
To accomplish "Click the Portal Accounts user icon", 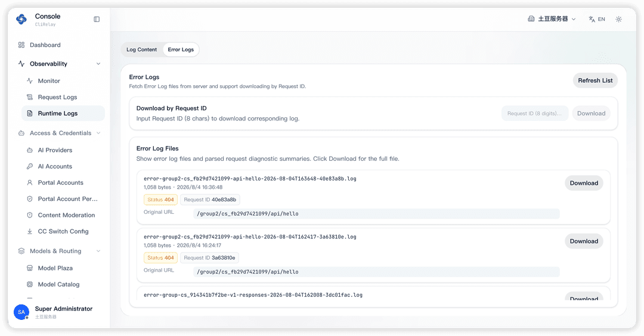I will [x=30, y=182].
